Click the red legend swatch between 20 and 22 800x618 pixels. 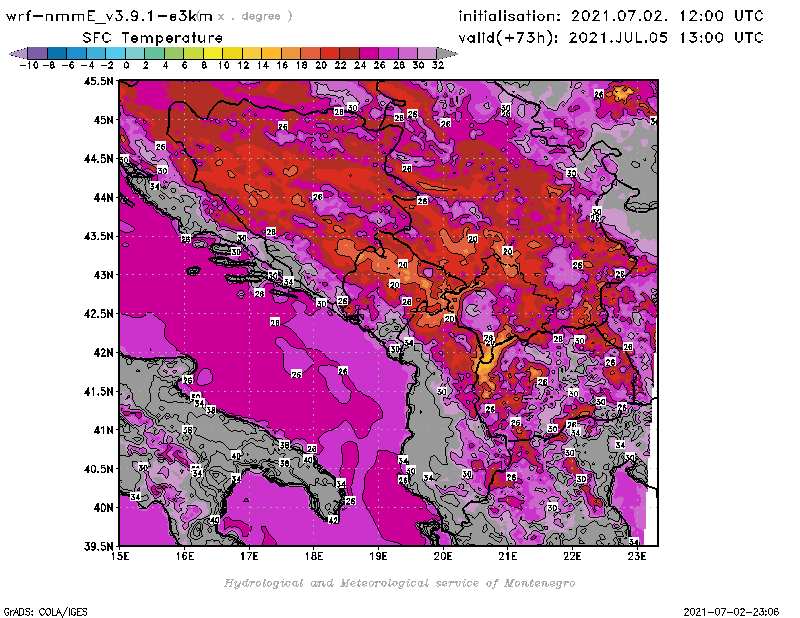pos(330,54)
